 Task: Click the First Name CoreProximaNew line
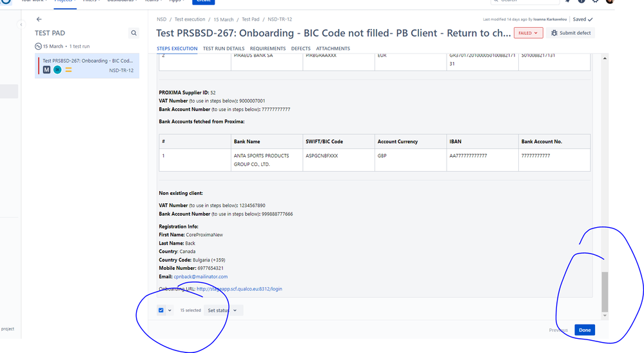point(191,235)
